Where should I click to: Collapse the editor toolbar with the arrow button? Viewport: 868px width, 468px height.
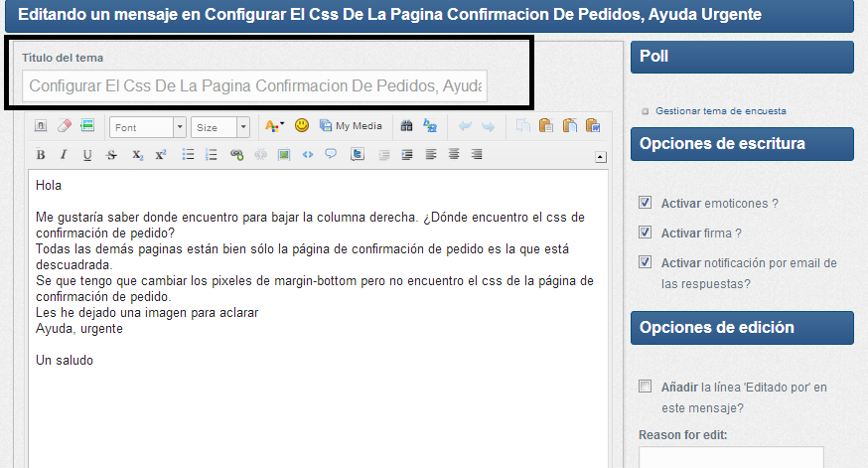click(x=601, y=157)
